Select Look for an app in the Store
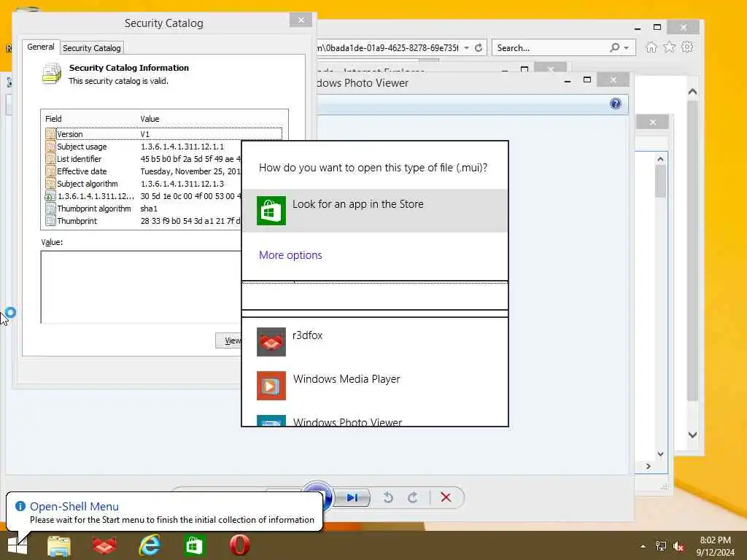Viewport: 747px width, 560px height. click(375, 211)
